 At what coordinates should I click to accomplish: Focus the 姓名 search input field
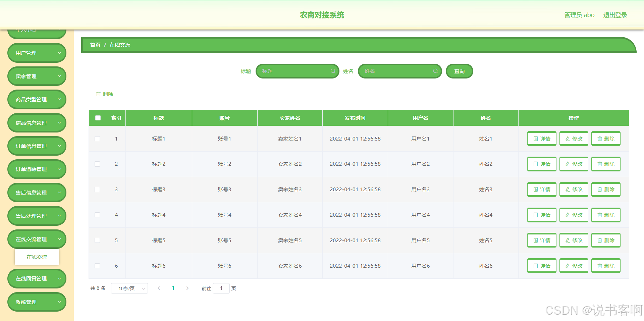point(400,71)
